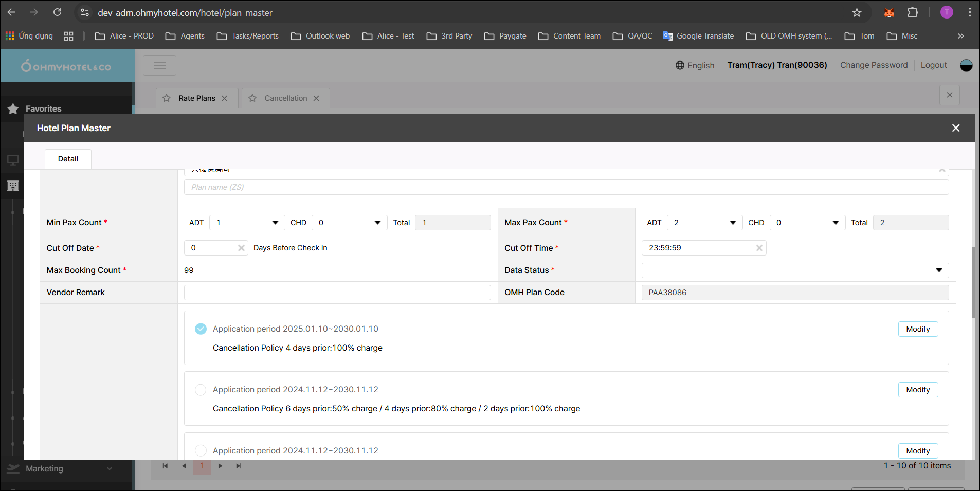Open the Min Pax ADT dropdown

click(x=247, y=223)
